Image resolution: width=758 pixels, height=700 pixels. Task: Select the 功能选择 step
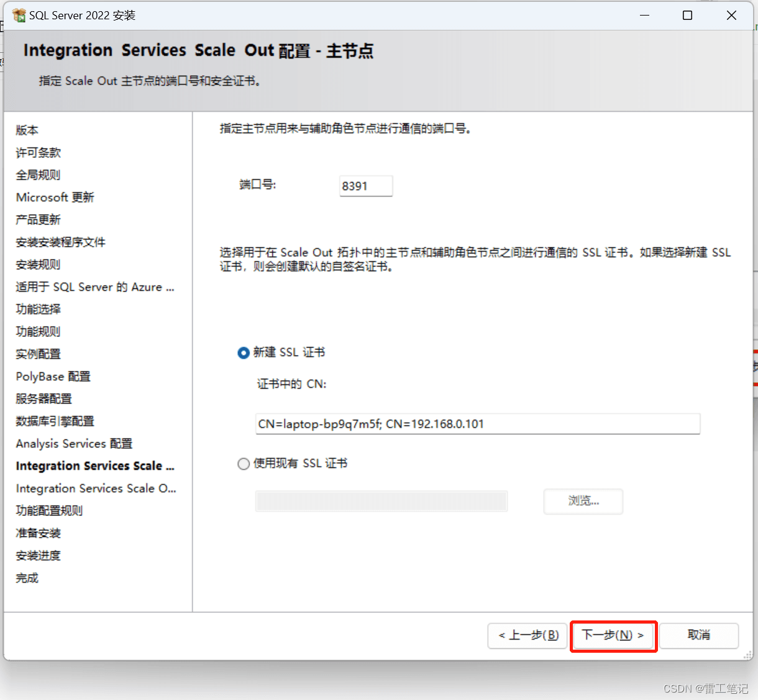click(39, 309)
